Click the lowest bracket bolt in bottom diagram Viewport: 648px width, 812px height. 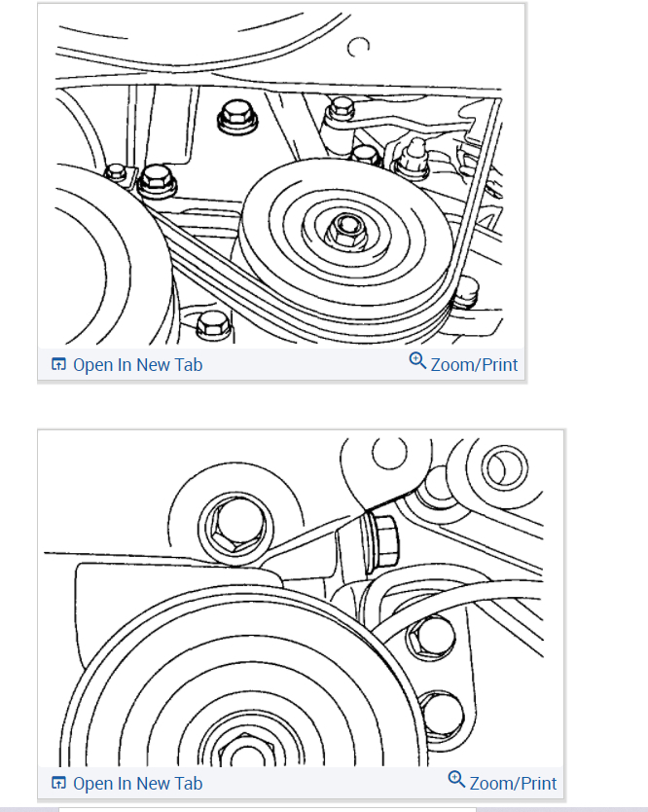tap(441, 716)
